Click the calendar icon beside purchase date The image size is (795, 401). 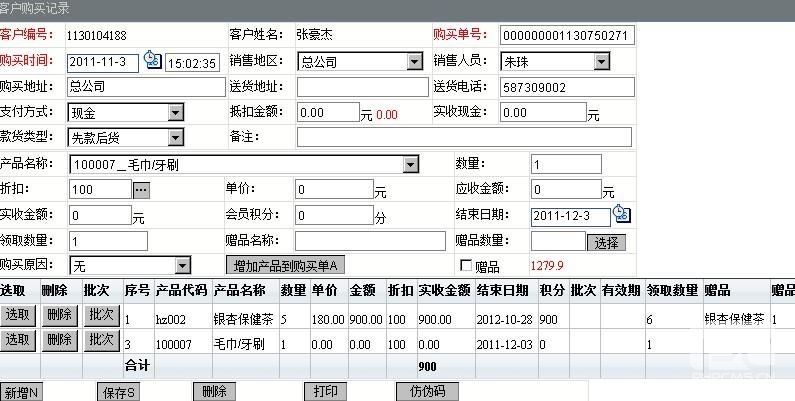(153, 61)
